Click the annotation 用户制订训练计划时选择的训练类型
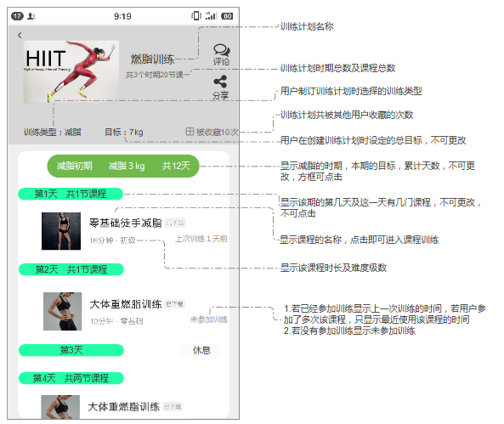Image resolution: width=504 pixels, height=424 pixels. (x=351, y=91)
